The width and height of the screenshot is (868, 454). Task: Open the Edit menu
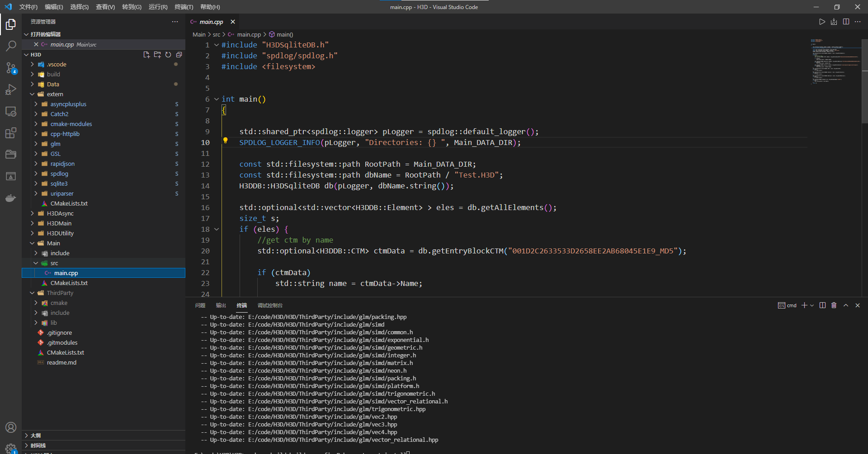coord(54,7)
